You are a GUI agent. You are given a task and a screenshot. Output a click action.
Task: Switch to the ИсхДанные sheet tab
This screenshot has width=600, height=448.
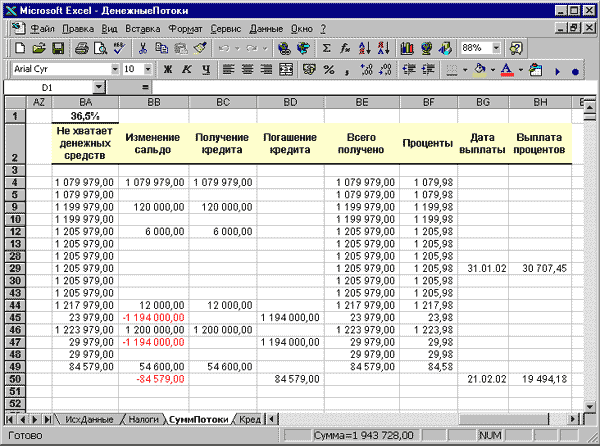click(89, 420)
